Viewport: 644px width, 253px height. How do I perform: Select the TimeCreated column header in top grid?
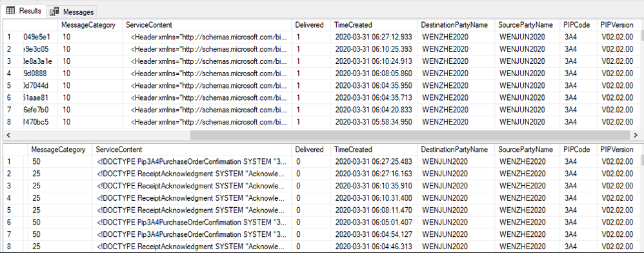click(x=374, y=25)
